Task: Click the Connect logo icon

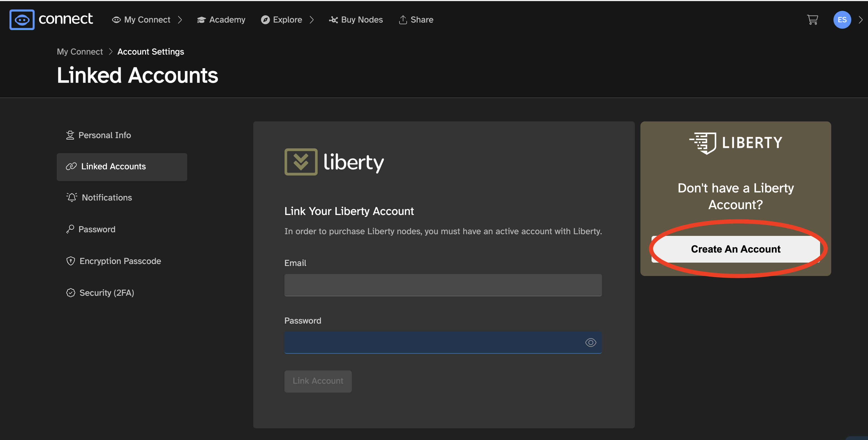Action: [22, 19]
